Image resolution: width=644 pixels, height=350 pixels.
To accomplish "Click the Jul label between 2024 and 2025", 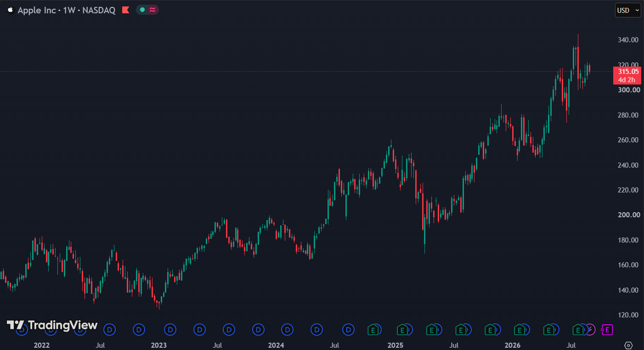I will pyautogui.click(x=335, y=345).
